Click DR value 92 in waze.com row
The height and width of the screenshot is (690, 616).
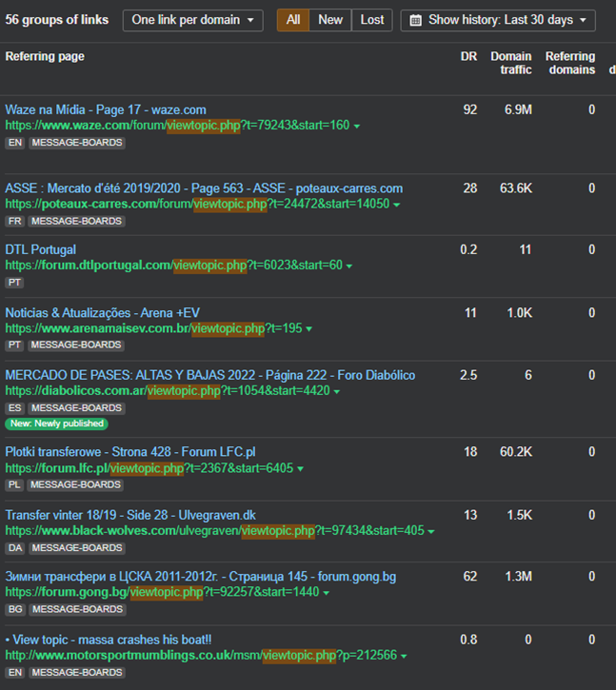click(469, 109)
